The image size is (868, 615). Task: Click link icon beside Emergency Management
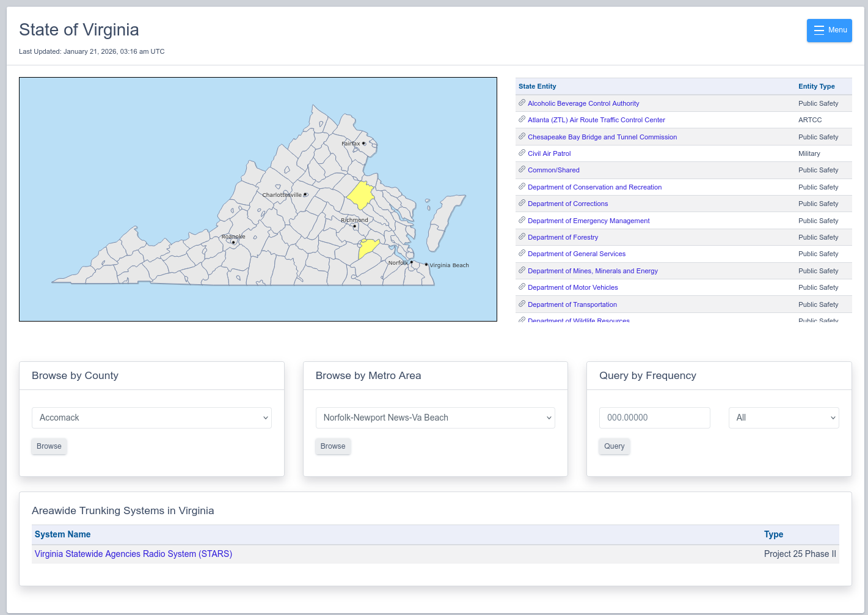[x=522, y=220]
